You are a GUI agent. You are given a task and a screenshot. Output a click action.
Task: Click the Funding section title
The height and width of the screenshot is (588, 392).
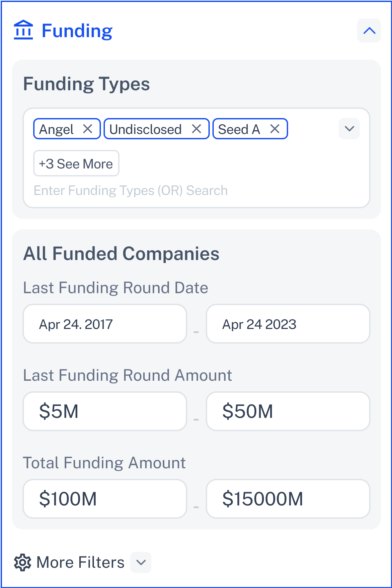pyautogui.click(x=77, y=31)
